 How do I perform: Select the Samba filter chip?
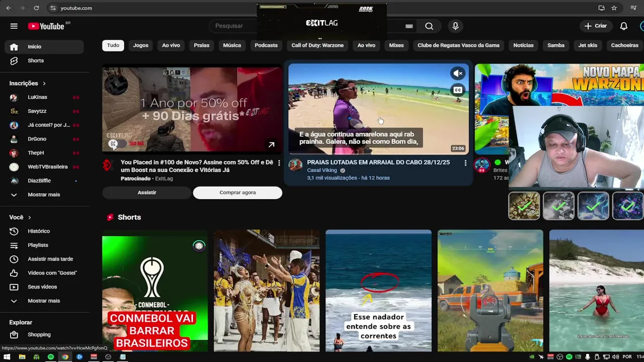(x=556, y=45)
